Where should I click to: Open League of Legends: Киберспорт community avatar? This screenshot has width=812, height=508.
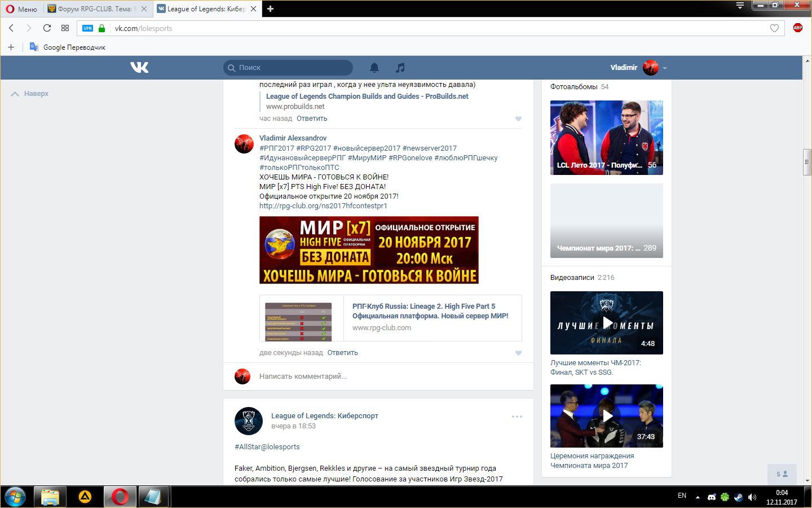249,421
